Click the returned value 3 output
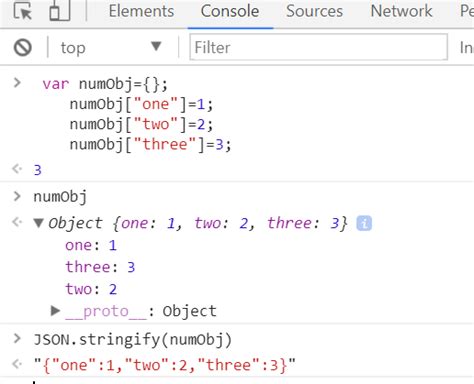 click(37, 170)
